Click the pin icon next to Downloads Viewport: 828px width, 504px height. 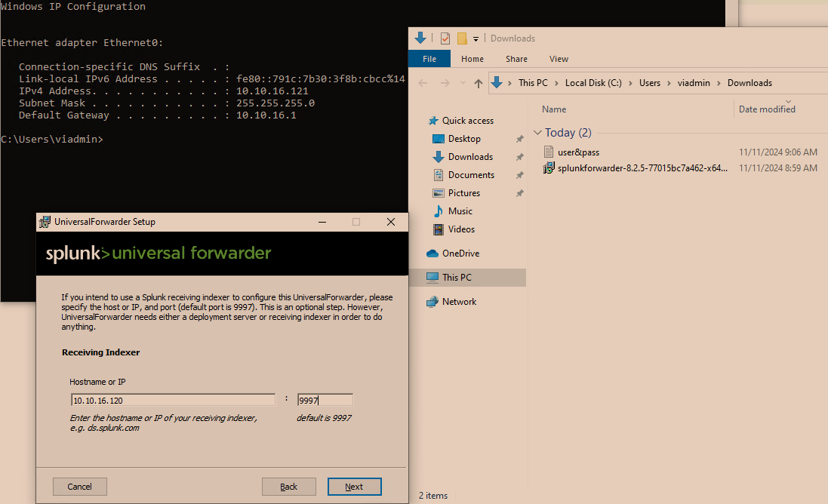click(519, 157)
